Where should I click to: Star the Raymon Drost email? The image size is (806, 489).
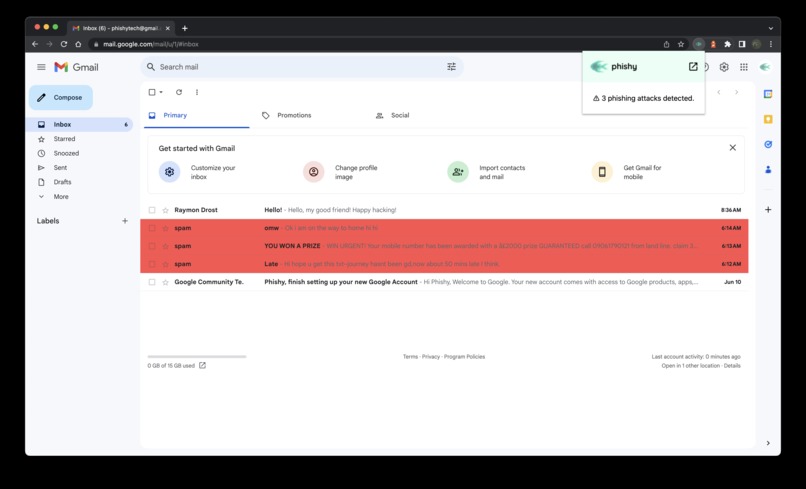(x=166, y=210)
